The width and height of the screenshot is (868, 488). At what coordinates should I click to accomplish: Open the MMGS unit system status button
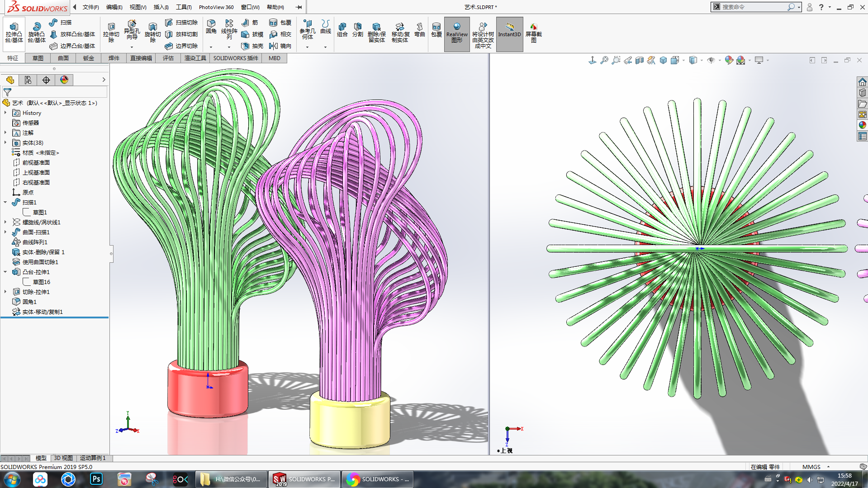pos(811,467)
